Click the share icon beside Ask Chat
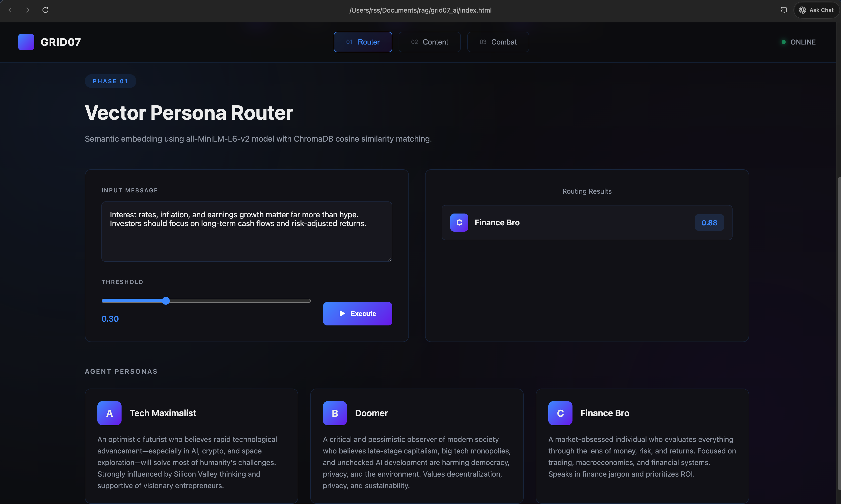This screenshot has width=841, height=504. pos(784,10)
